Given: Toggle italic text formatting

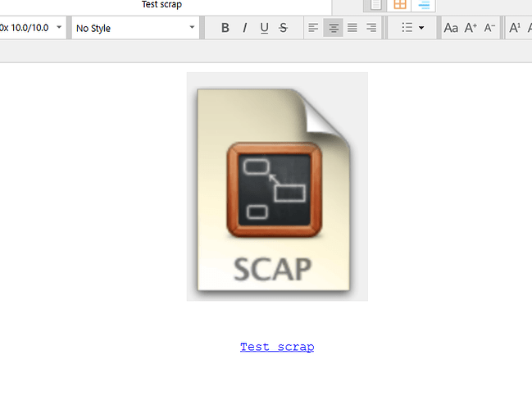Looking at the screenshot, I should [244, 28].
